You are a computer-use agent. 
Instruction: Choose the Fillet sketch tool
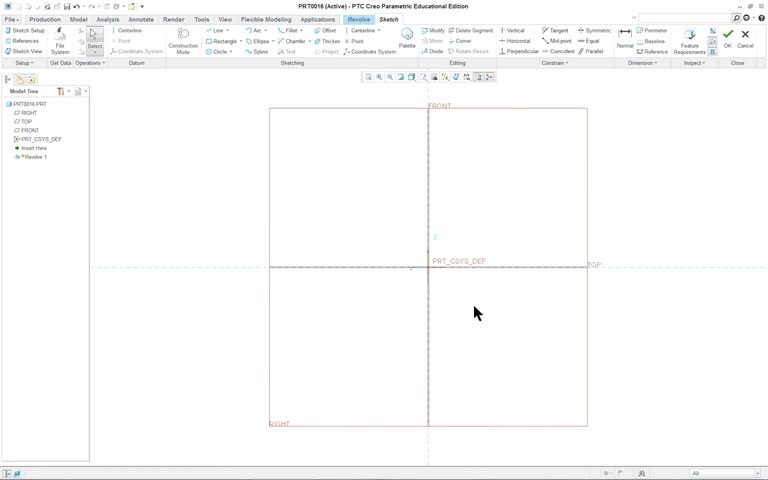click(288, 30)
